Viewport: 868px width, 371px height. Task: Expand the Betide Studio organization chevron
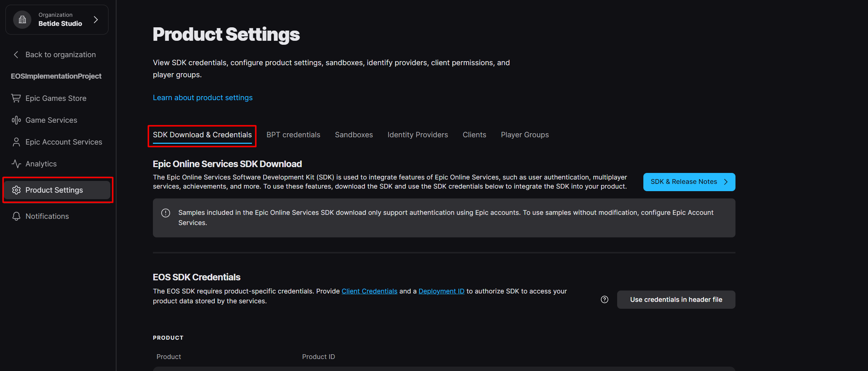click(x=96, y=20)
